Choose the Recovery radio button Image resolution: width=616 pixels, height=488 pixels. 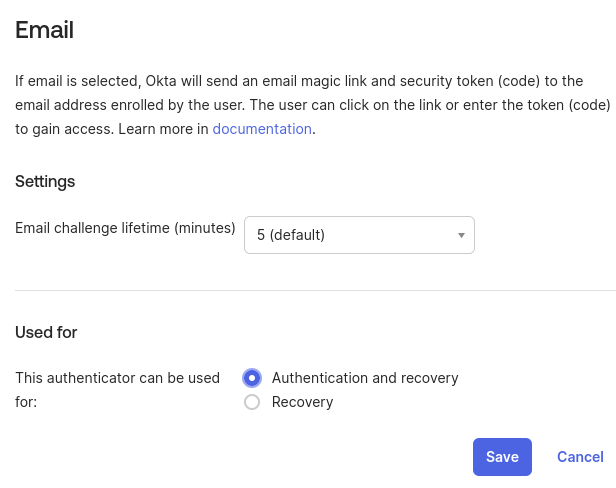point(252,402)
